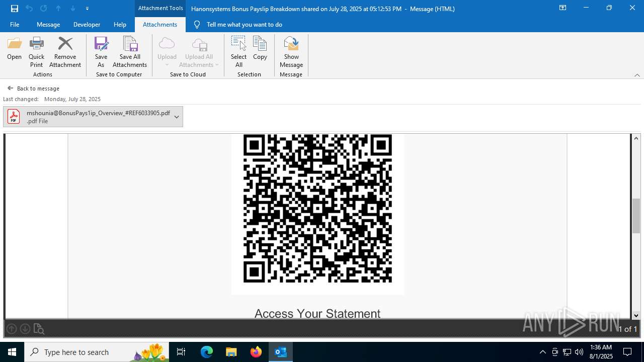The height and width of the screenshot is (362, 644).
Task: Go back using Back to message arrow
Action: pyautogui.click(x=10, y=88)
